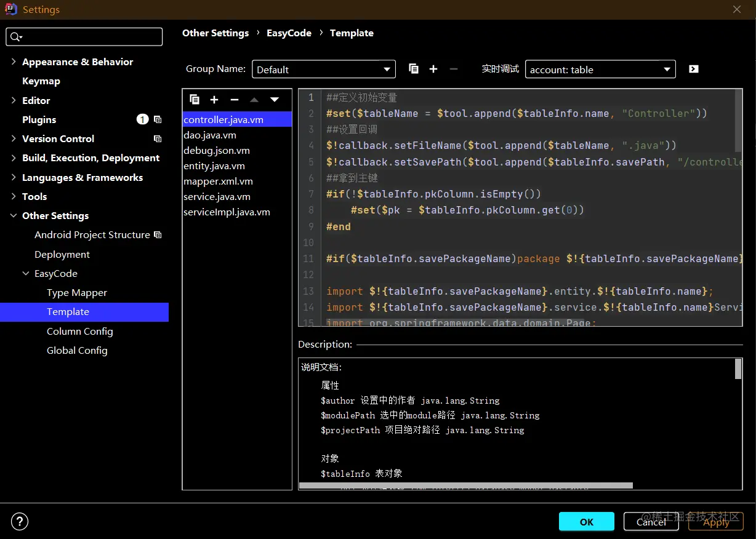
Task: Click $tableInfo entry in description document
Action: pyautogui.click(x=361, y=474)
